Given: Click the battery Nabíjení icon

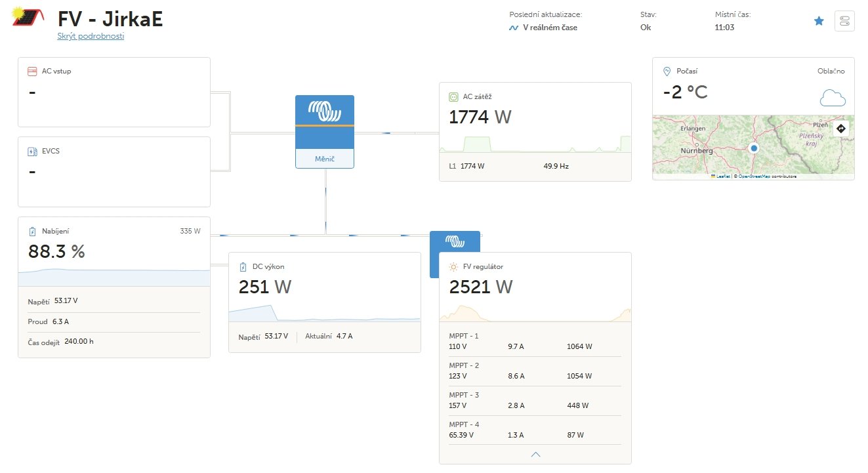Looking at the screenshot, I should pyautogui.click(x=31, y=231).
